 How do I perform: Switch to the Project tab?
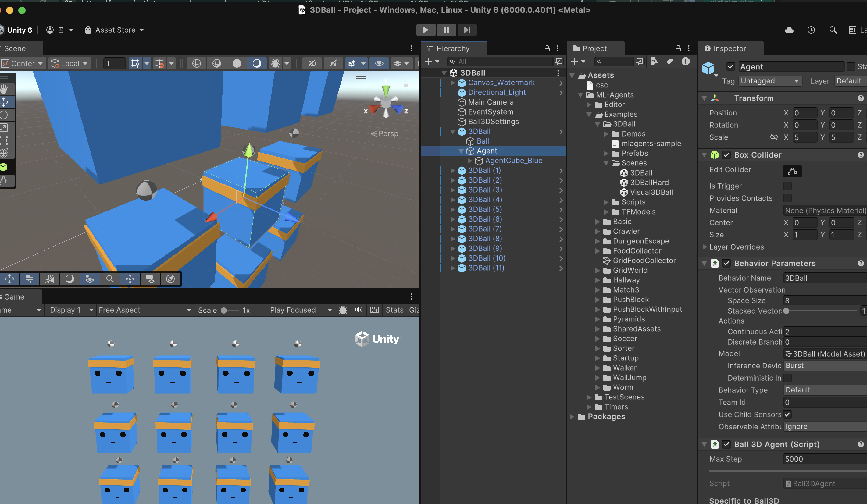594,48
